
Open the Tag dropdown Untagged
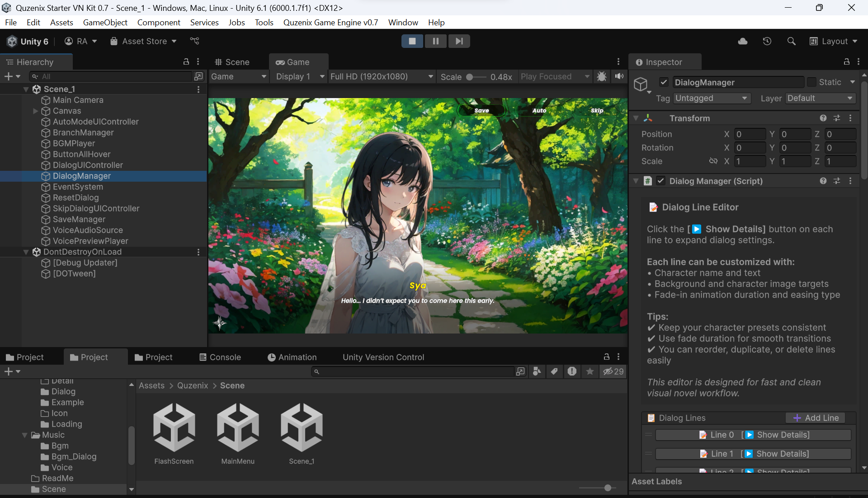(x=712, y=98)
